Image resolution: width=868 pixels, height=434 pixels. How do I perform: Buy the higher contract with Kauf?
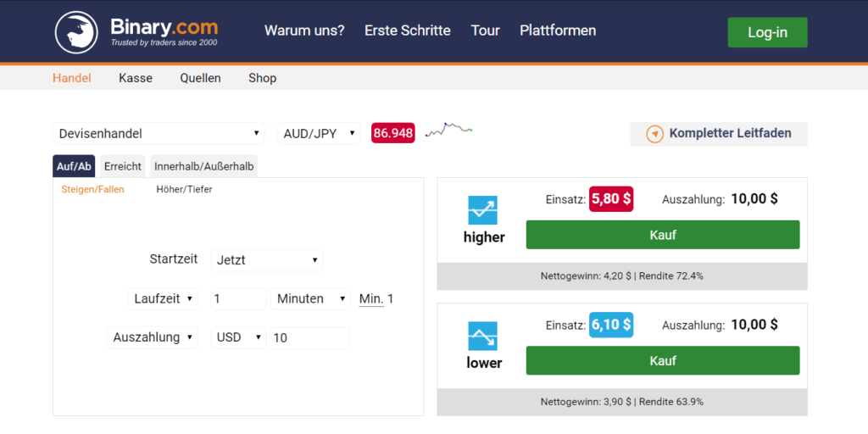click(663, 235)
